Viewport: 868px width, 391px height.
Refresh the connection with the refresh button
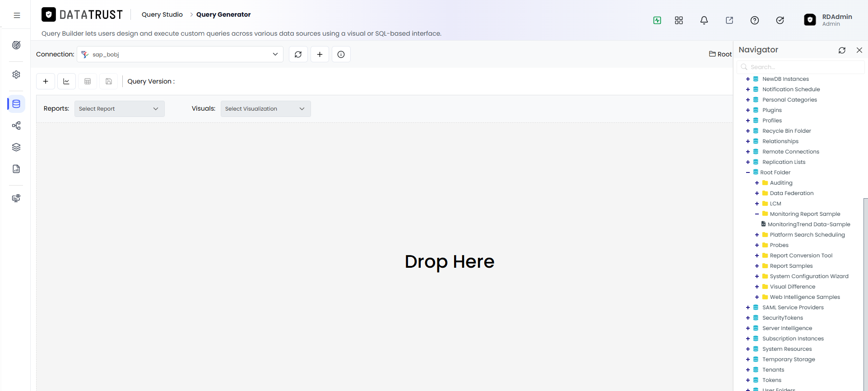298,54
